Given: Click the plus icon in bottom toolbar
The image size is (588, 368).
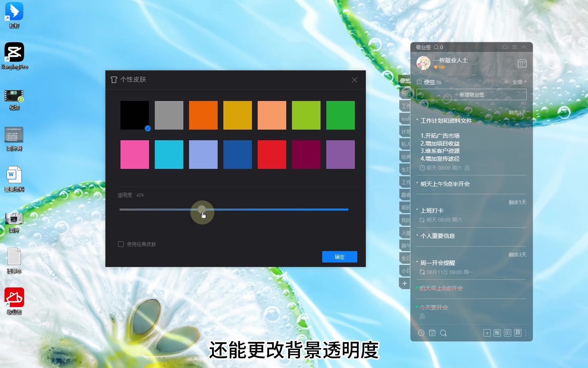Looking at the screenshot, I should pyautogui.click(x=487, y=333).
